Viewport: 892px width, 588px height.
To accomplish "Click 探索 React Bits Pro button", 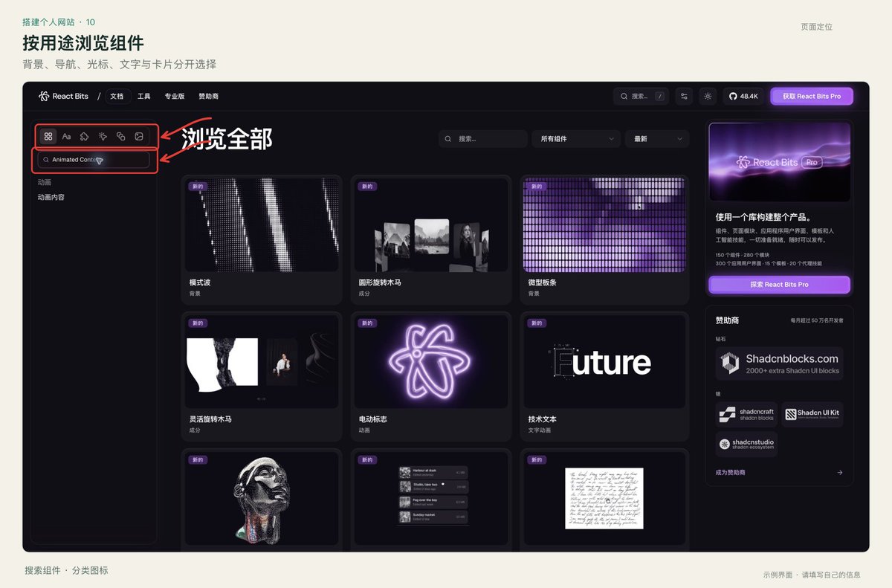I will click(x=779, y=284).
